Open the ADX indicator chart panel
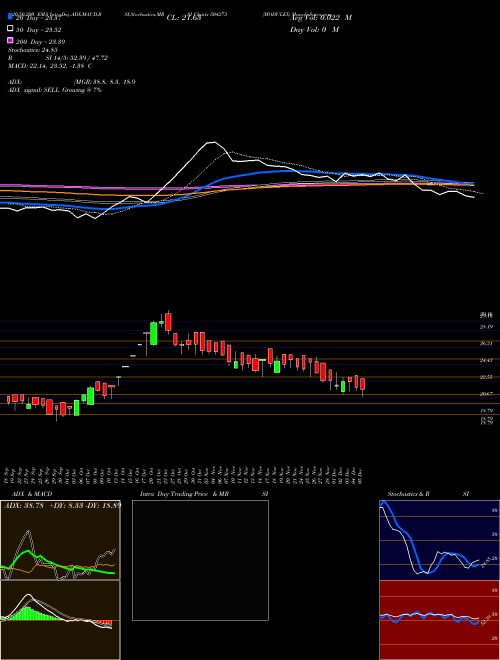This screenshot has height=660, width=500. [60, 540]
